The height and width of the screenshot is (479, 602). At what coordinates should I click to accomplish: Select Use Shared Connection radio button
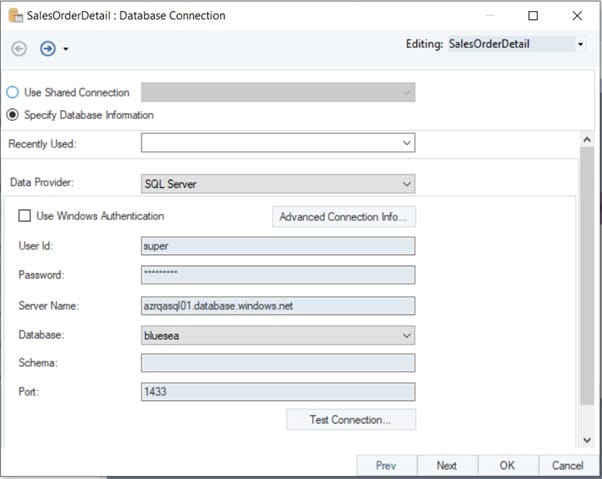point(13,93)
